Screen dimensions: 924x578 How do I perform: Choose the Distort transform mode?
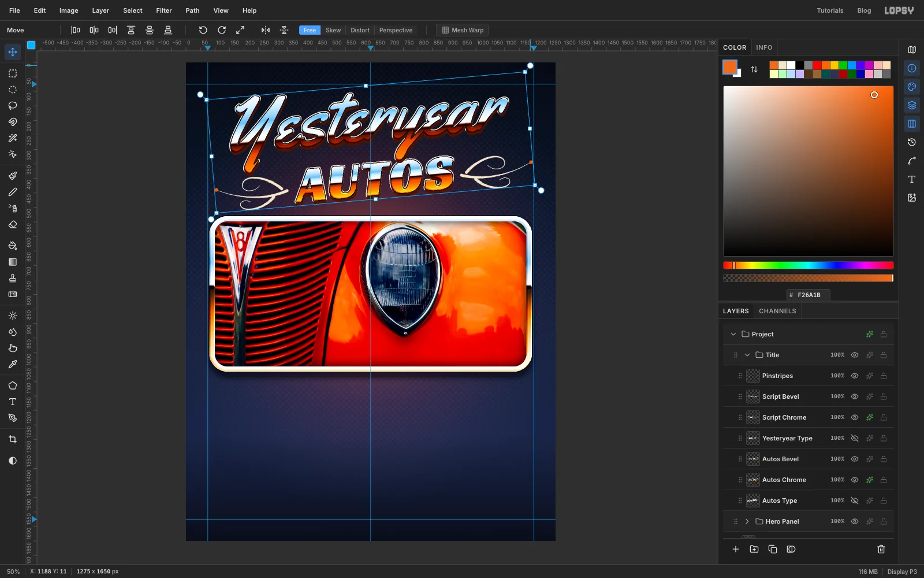(x=360, y=30)
